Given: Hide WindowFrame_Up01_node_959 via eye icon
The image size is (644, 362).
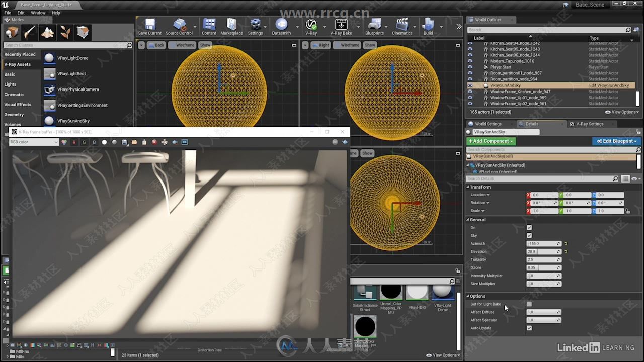Looking at the screenshot, I should [470, 98].
